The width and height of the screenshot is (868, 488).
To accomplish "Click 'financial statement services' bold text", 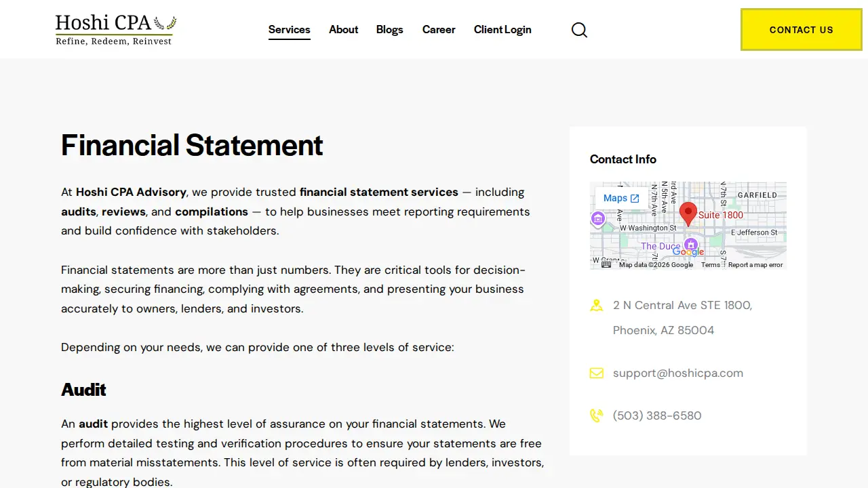I will [379, 192].
